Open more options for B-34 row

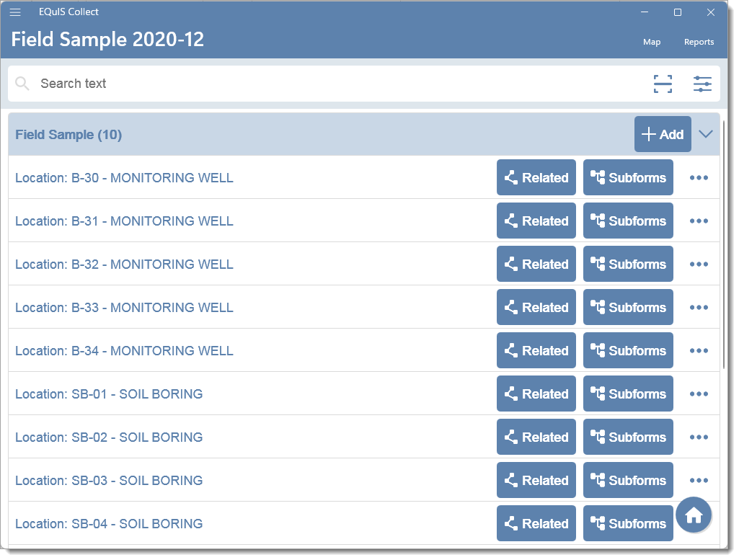click(x=699, y=351)
